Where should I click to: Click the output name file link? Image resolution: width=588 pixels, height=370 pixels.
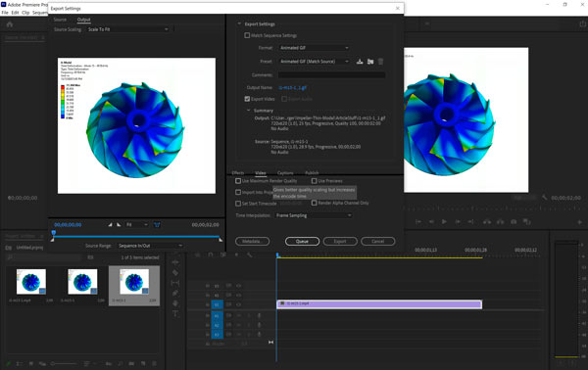pos(292,88)
